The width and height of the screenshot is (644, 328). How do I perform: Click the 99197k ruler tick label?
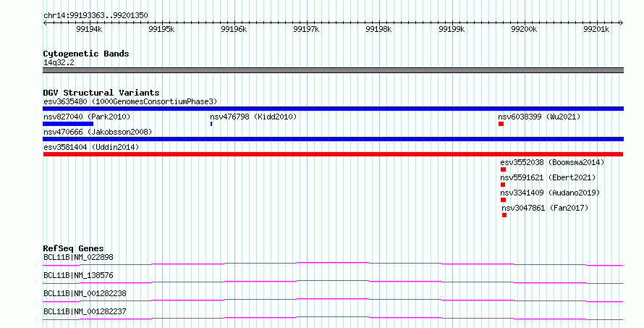pyautogui.click(x=306, y=29)
